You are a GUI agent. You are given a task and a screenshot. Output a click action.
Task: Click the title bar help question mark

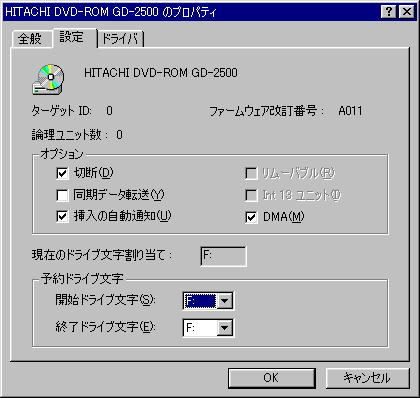[388, 12]
